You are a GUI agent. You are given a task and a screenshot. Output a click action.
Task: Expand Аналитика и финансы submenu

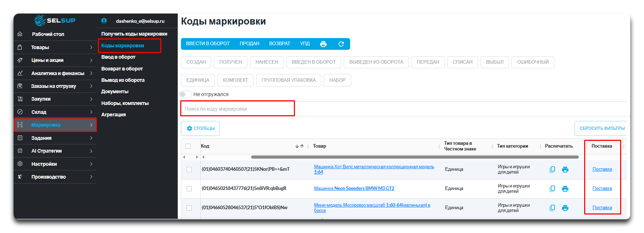(x=91, y=73)
